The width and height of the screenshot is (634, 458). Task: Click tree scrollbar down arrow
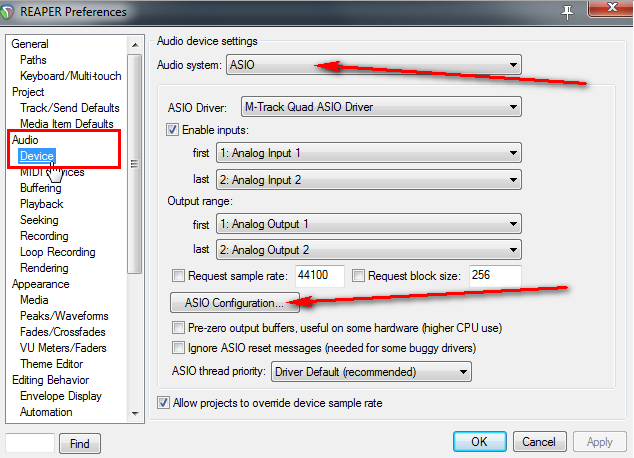135,414
